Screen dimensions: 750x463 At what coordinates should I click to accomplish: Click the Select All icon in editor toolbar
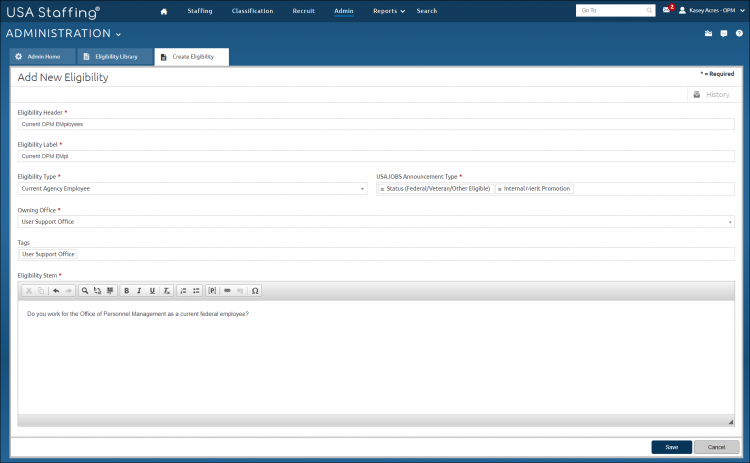(x=110, y=291)
